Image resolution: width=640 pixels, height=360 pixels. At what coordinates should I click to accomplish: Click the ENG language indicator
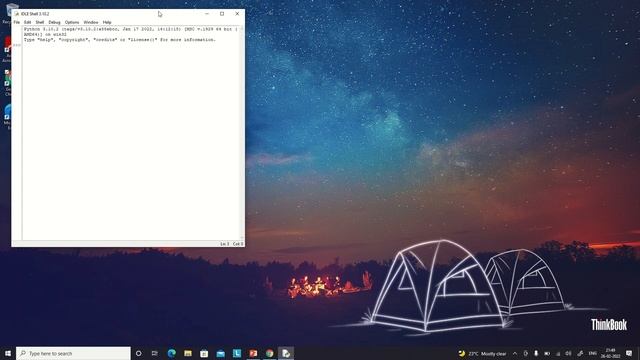(x=593, y=353)
